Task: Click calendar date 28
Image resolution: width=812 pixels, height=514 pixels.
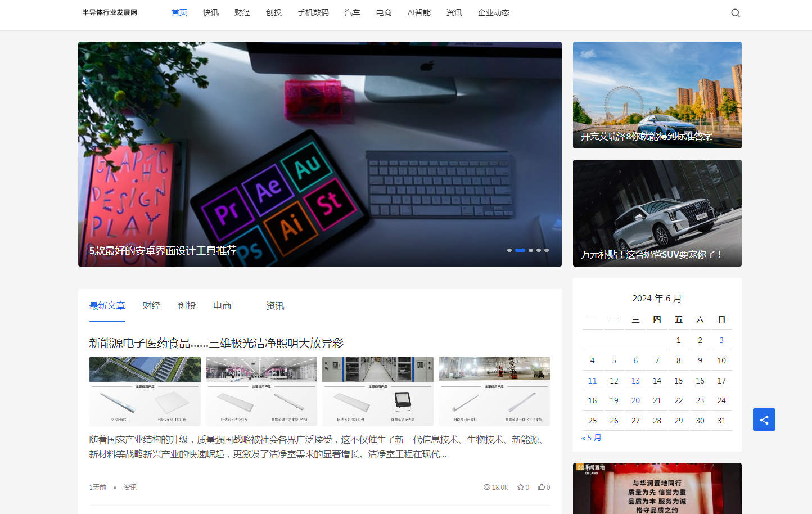Action: click(x=657, y=421)
